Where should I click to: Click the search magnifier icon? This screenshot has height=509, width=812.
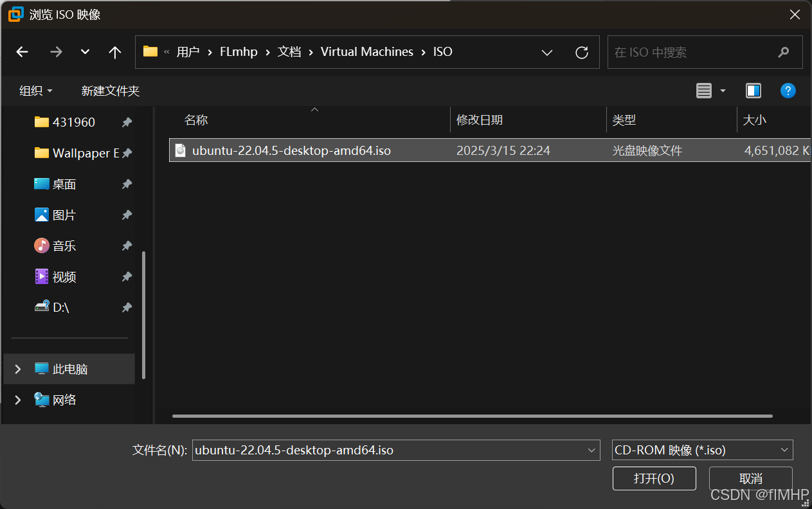click(783, 52)
